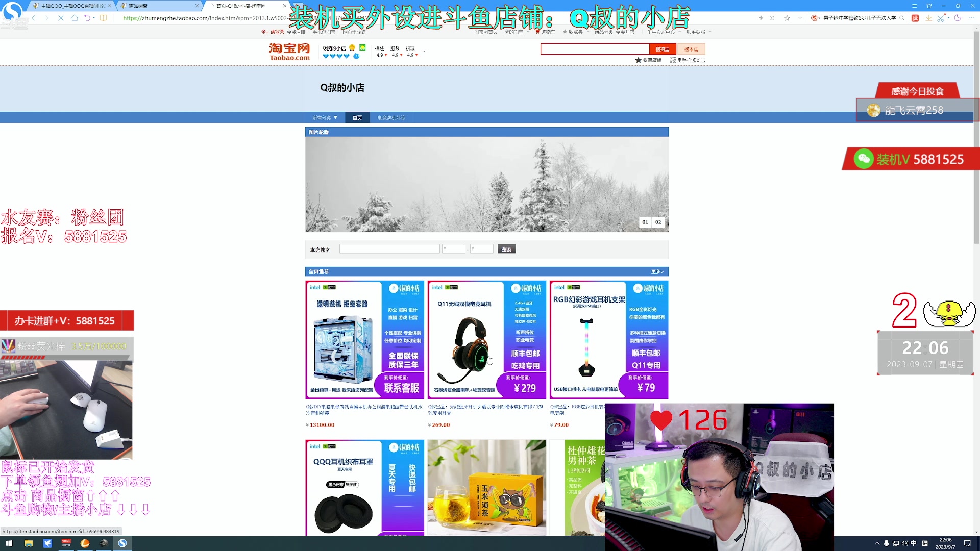This screenshot has height=551, width=980.
Task: Open the Windows notification center icon
Action: pyautogui.click(x=967, y=543)
